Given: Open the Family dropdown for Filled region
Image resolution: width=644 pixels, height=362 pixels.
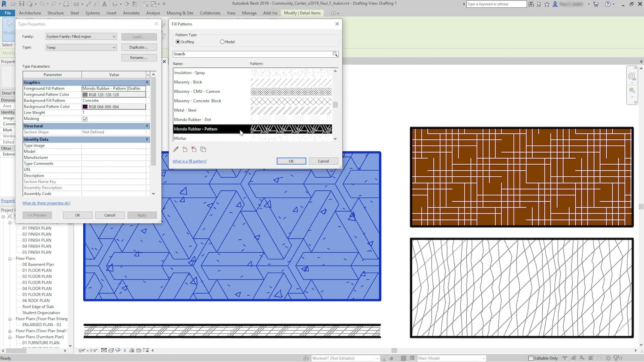Looking at the screenshot, I should tap(81, 36).
